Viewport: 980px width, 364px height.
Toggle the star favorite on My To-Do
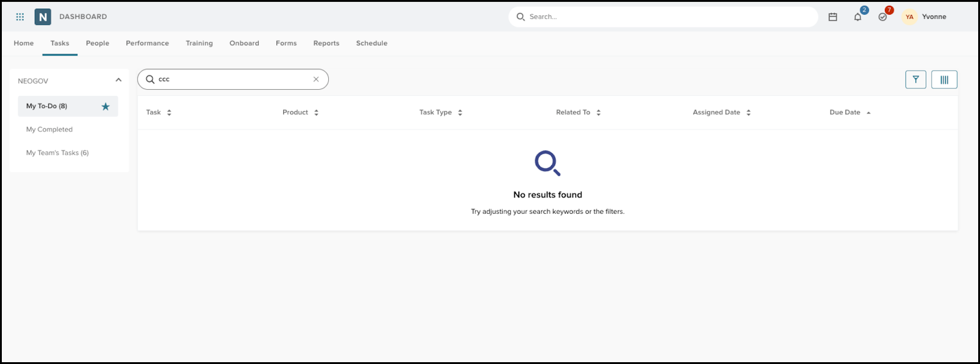pyautogui.click(x=106, y=106)
